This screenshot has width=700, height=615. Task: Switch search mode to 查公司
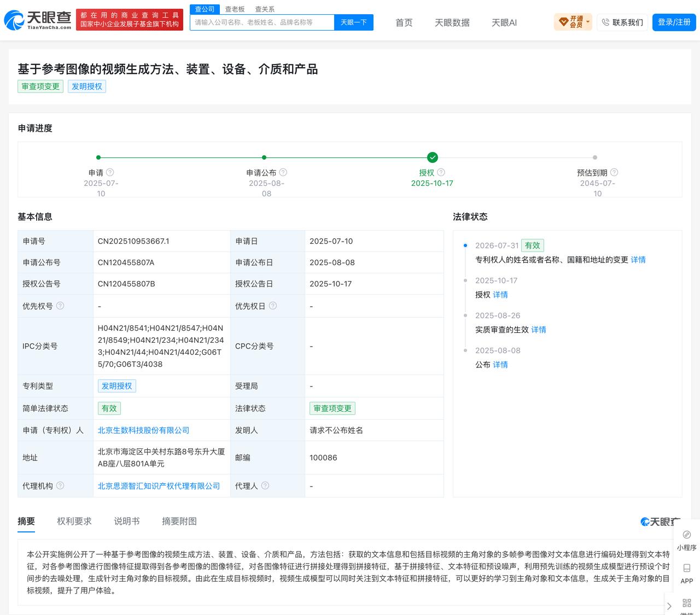coord(205,9)
